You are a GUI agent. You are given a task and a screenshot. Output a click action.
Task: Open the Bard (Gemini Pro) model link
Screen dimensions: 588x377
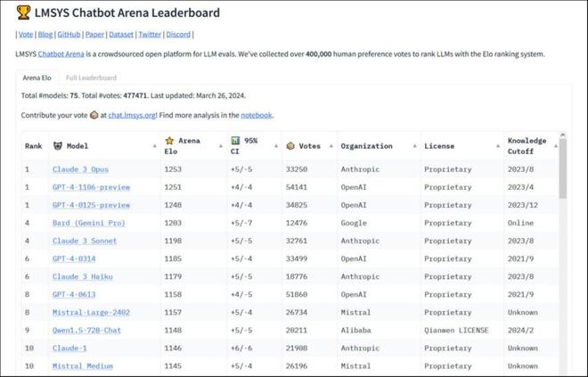88,223
